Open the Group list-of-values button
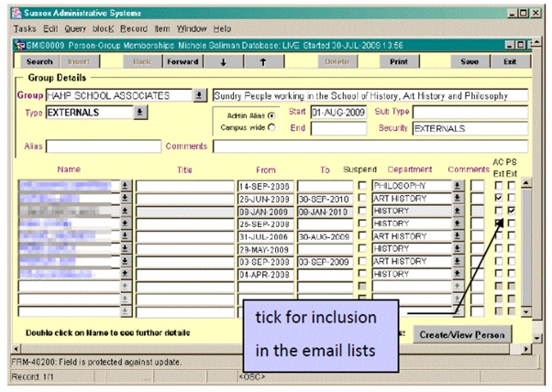This screenshot has width=552, height=392. (199, 95)
